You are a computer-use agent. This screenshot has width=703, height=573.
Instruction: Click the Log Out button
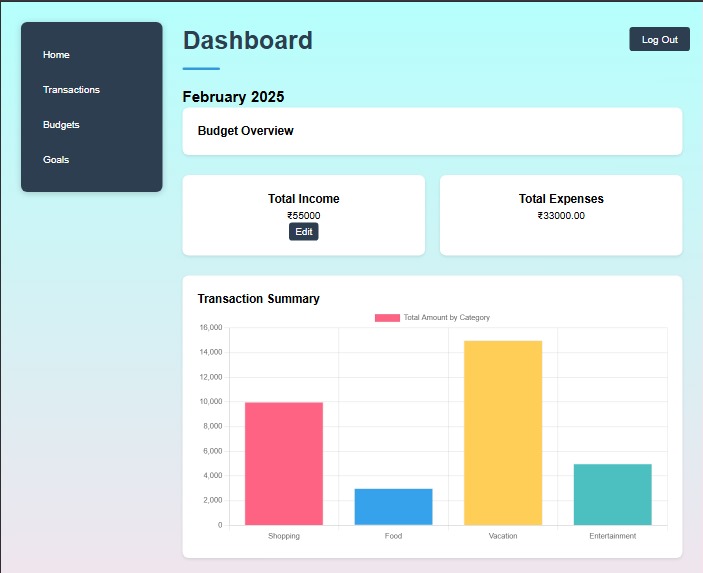pyautogui.click(x=659, y=40)
